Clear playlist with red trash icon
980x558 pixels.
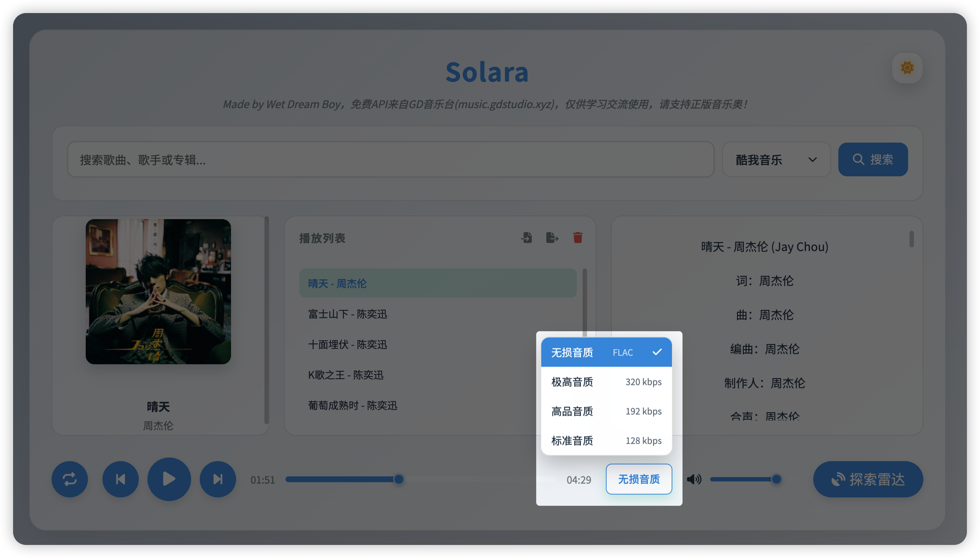pos(578,238)
